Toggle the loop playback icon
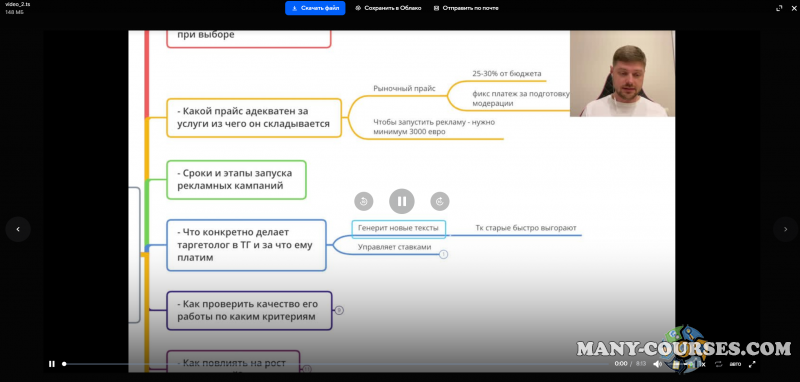This screenshot has width=800, height=382. (718, 364)
